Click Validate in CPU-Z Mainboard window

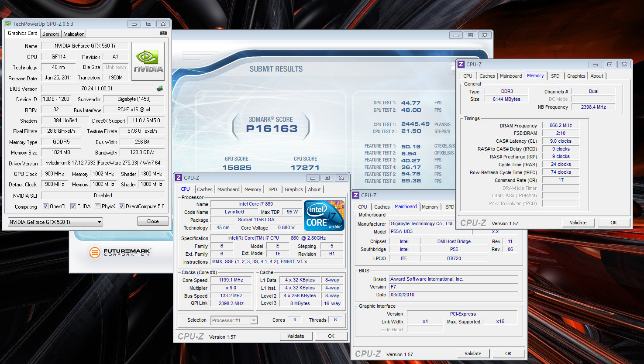tap(473, 354)
